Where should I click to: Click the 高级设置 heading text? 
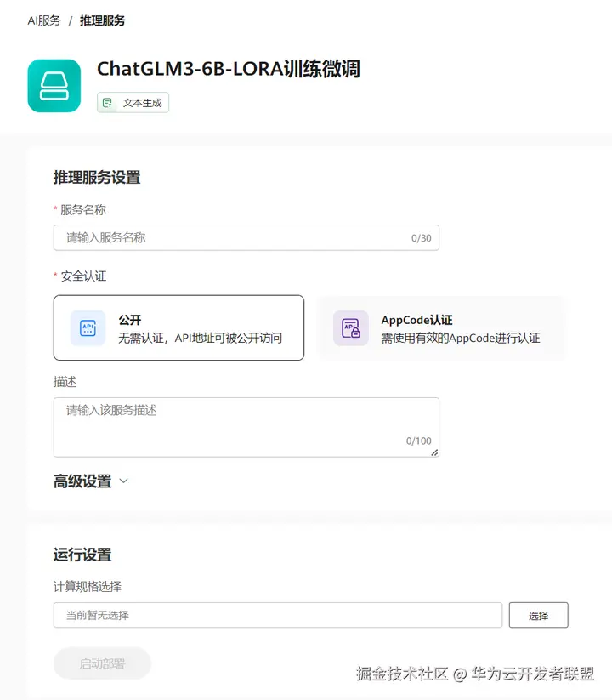[x=82, y=481]
